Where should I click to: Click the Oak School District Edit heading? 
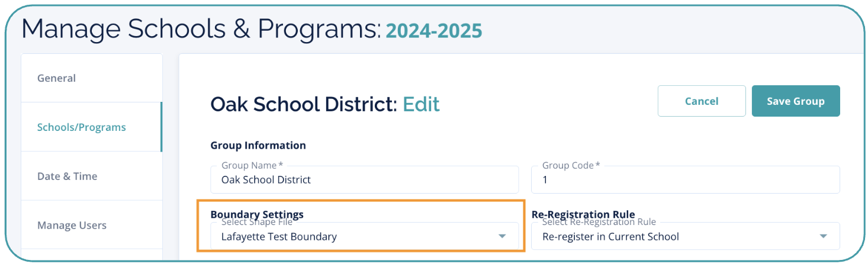325,105
